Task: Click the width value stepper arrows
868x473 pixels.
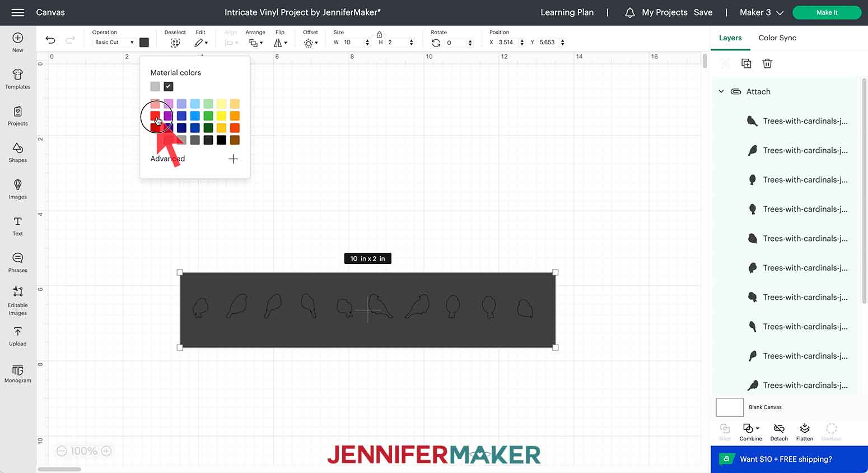Action: (367, 43)
